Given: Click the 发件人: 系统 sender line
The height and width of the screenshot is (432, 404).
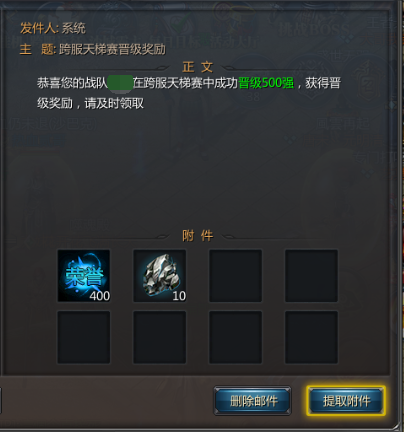Looking at the screenshot, I should click(x=53, y=28).
